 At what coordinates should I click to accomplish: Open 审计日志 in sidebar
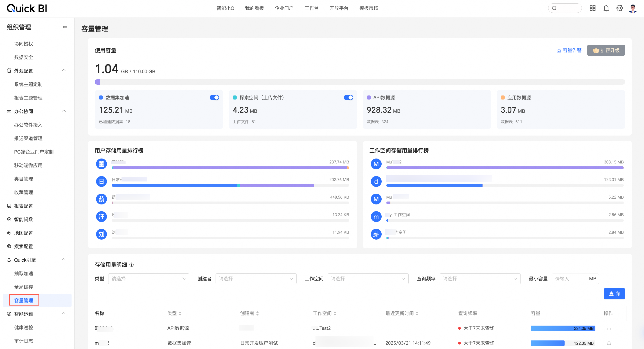tap(23, 341)
